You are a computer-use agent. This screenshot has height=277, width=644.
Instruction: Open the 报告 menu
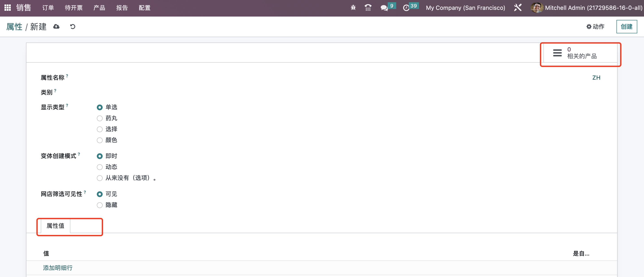[x=122, y=8]
